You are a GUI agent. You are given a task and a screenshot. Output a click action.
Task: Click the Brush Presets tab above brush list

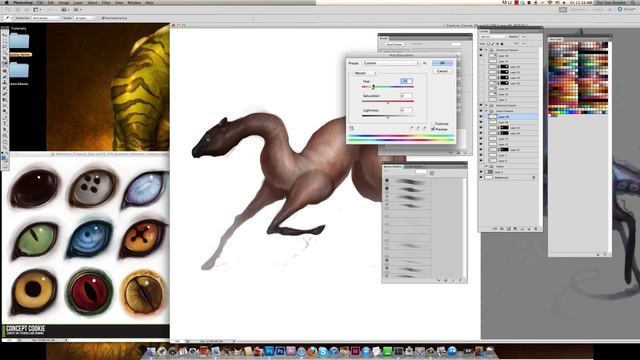coord(393,167)
